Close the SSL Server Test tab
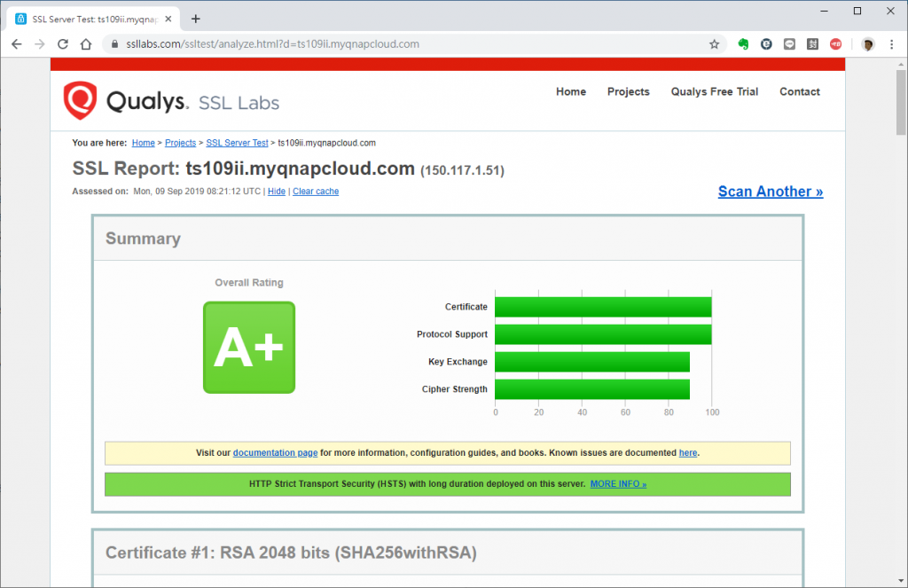This screenshot has height=588, width=908. pos(168,20)
